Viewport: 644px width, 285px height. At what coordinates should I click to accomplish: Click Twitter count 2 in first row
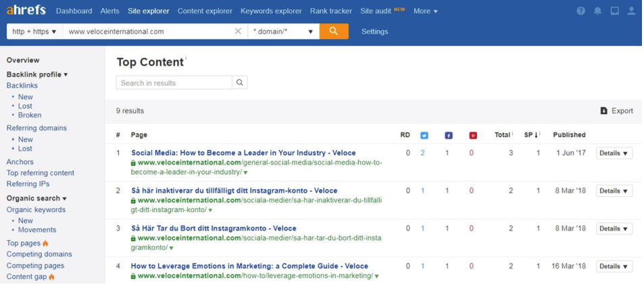click(x=422, y=153)
